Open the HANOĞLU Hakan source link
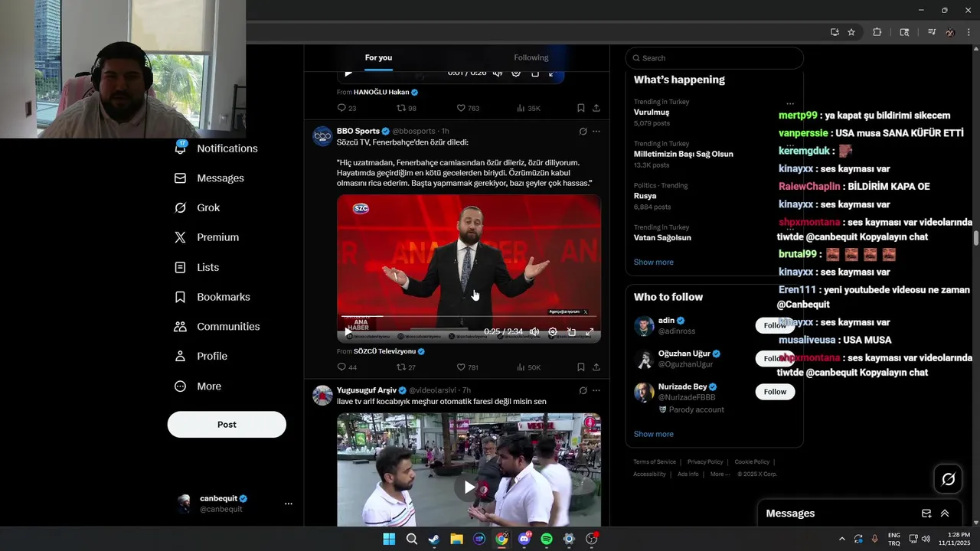Viewport: 980px width, 551px height. 386,92
